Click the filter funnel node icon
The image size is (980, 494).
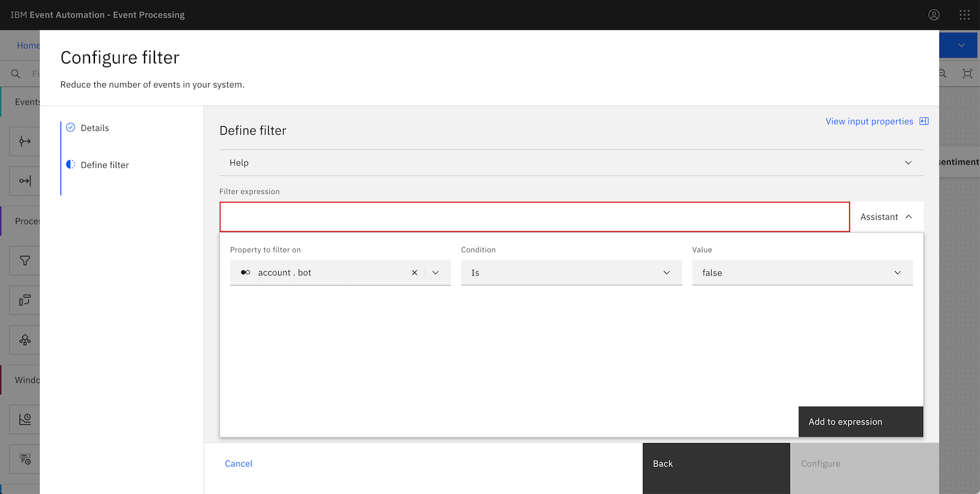click(x=24, y=261)
